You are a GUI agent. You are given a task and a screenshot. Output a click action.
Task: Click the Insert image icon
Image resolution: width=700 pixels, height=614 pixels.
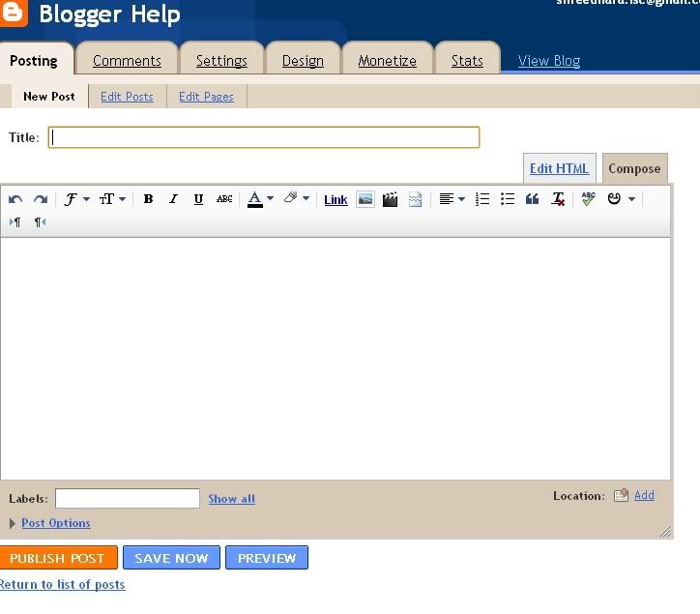(x=365, y=199)
